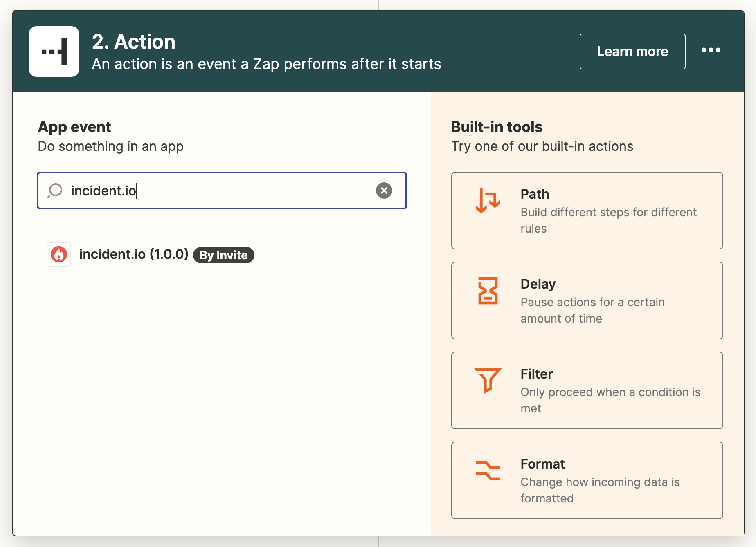The image size is (756, 547).
Task: Select the Path built-in tool icon
Action: pos(488,201)
